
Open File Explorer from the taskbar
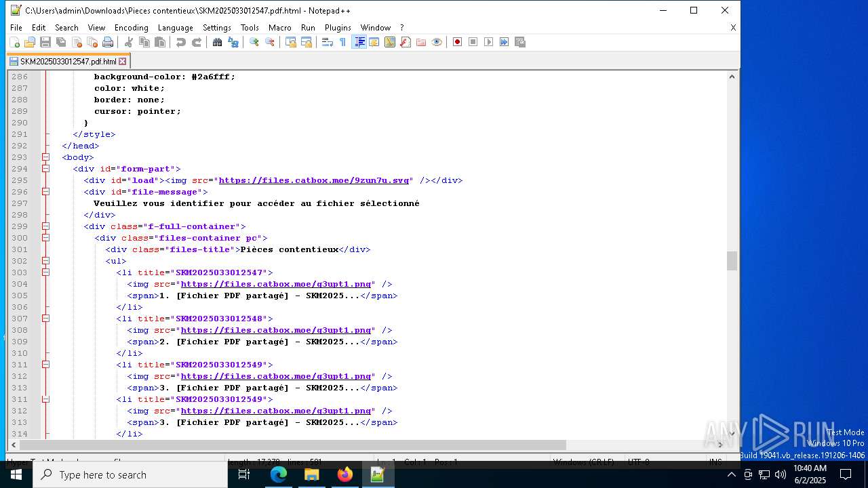[312, 475]
